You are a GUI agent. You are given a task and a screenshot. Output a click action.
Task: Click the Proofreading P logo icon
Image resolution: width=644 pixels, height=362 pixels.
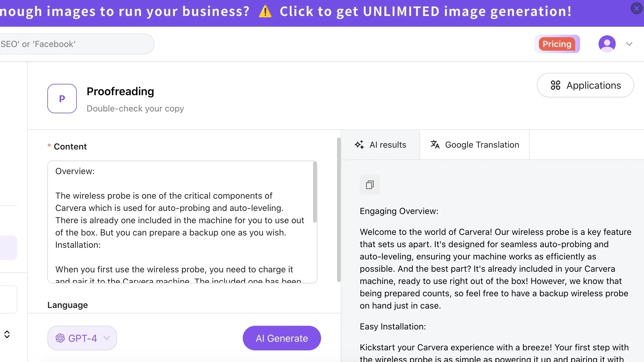(62, 99)
